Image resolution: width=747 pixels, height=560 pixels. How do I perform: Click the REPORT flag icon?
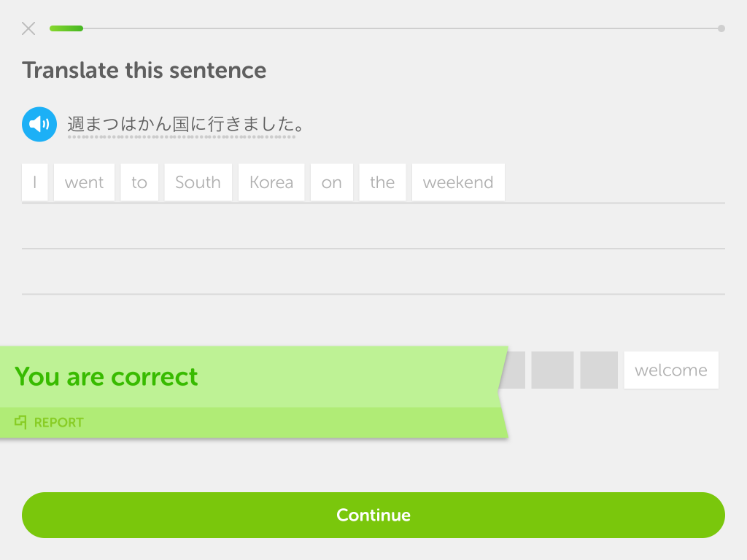[x=20, y=422]
